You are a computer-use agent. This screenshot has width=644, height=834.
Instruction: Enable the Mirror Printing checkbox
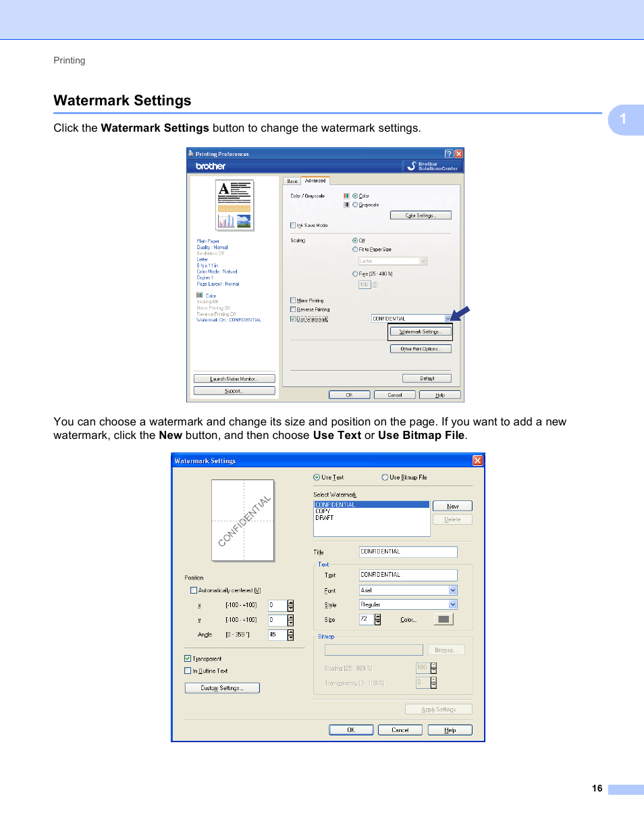[293, 301]
